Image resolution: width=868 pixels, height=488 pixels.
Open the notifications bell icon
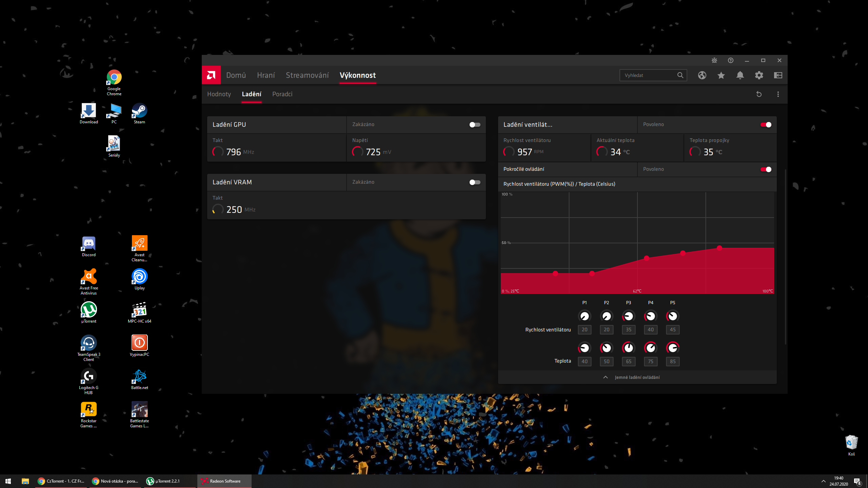(740, 75)
